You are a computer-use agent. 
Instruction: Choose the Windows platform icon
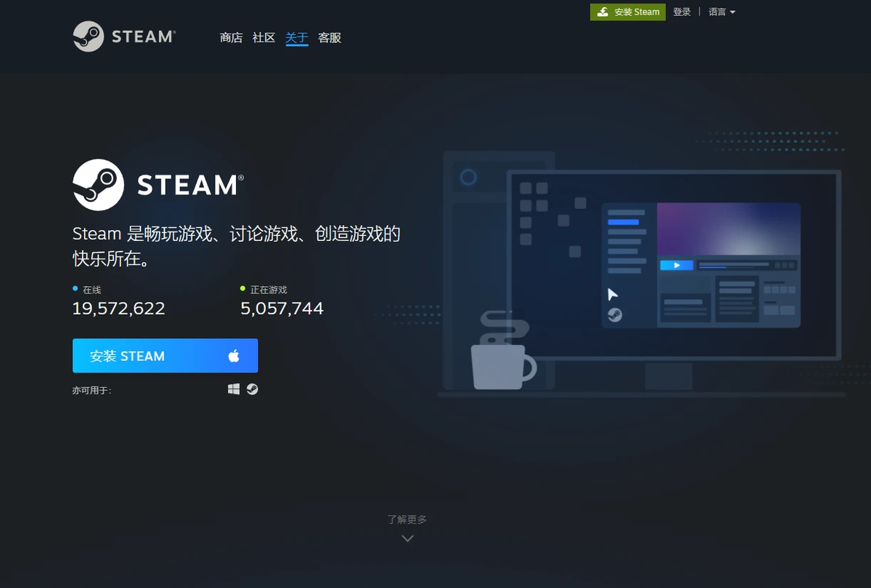[x=234, y=389]
